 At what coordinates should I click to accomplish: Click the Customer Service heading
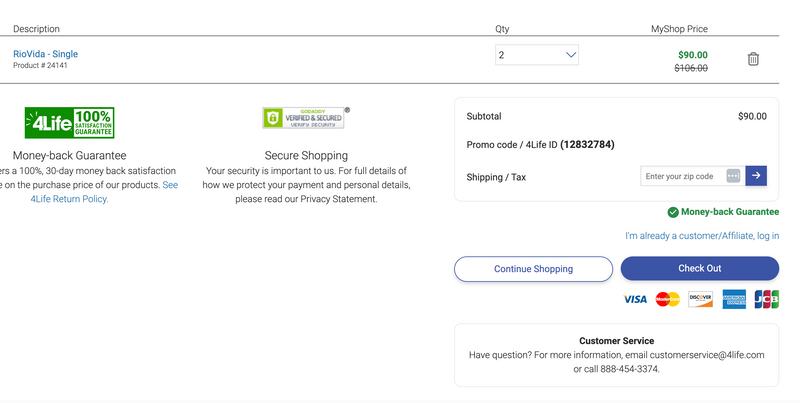pos(616,341)
